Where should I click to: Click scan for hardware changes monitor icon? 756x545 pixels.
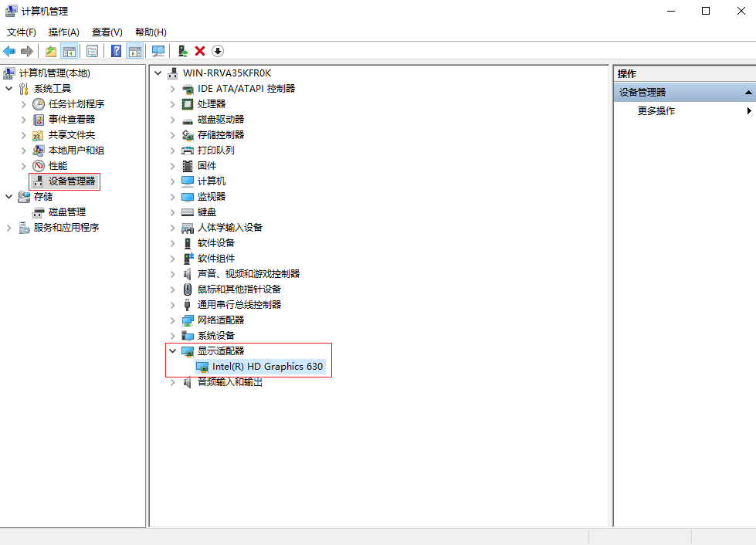pos(158,51)
